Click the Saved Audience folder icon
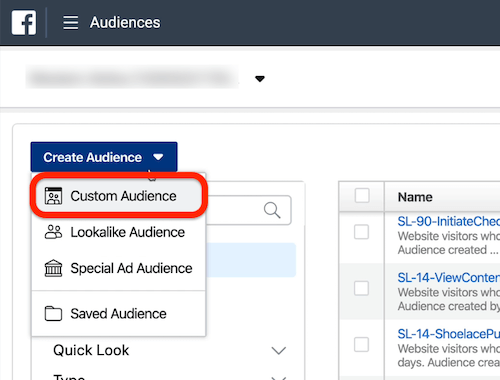 tap(53, 314)
